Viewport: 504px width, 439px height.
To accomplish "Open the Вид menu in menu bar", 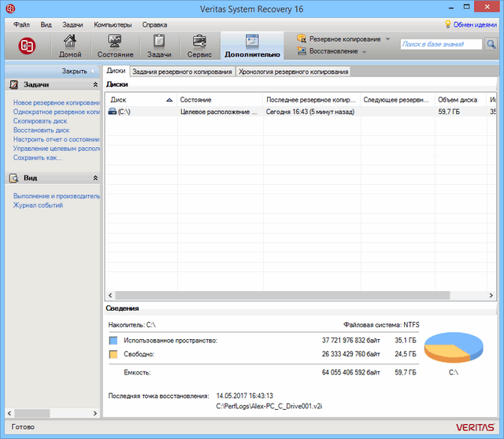I will (46, 24).
